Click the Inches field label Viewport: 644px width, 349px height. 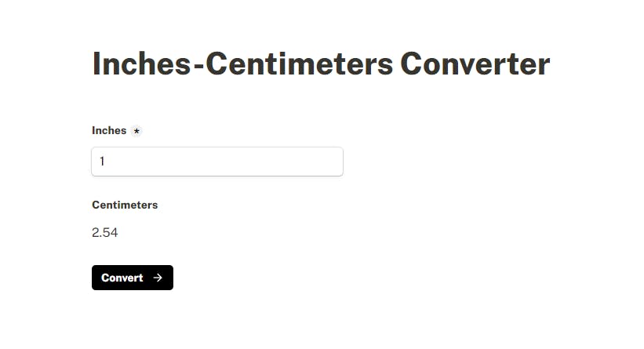coord(109,130)
